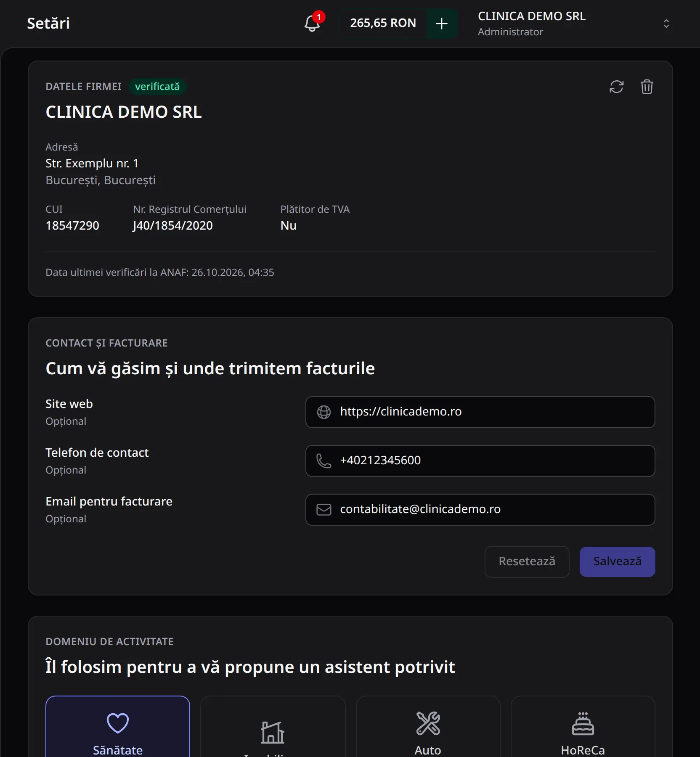Select the HoReCa domain card
Viewport: 700px width, 757px height.
coord(583,727)
